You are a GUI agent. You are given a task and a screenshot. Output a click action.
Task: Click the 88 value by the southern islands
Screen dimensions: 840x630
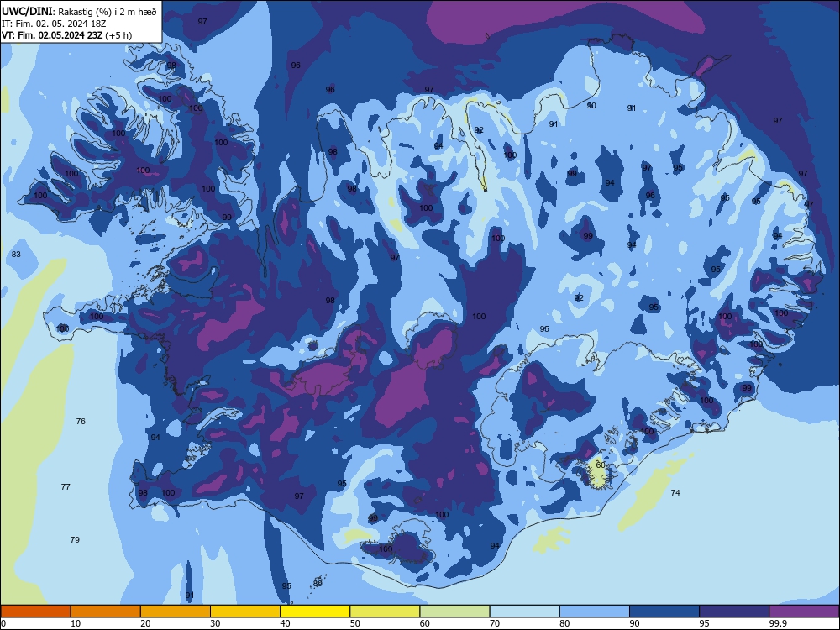tap(318, 584)
